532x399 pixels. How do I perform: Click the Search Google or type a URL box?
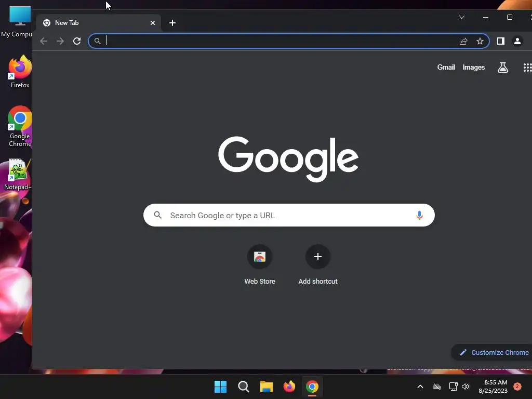[x=289, y=215]
